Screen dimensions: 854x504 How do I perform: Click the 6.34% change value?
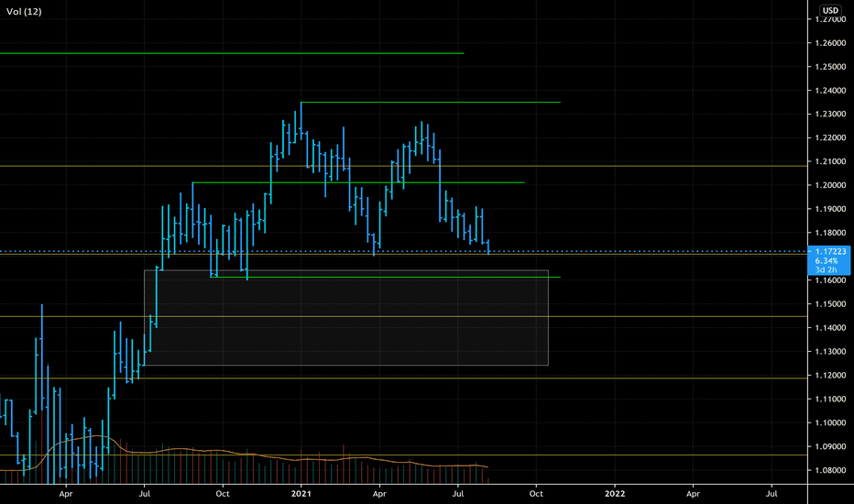[x=827, y=261]
